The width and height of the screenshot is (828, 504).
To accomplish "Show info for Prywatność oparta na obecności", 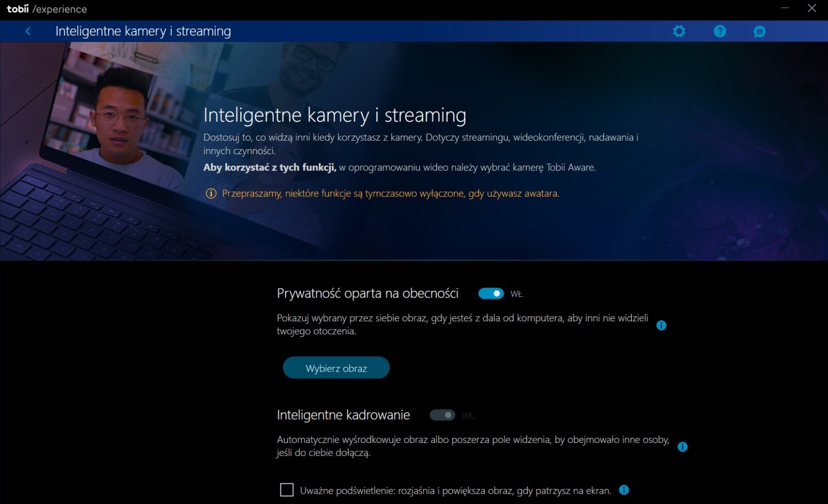I will [x=661, y=325].
